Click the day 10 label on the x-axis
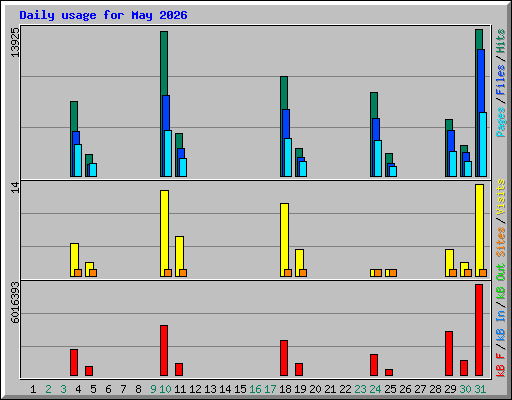 [x=165, y=389]
